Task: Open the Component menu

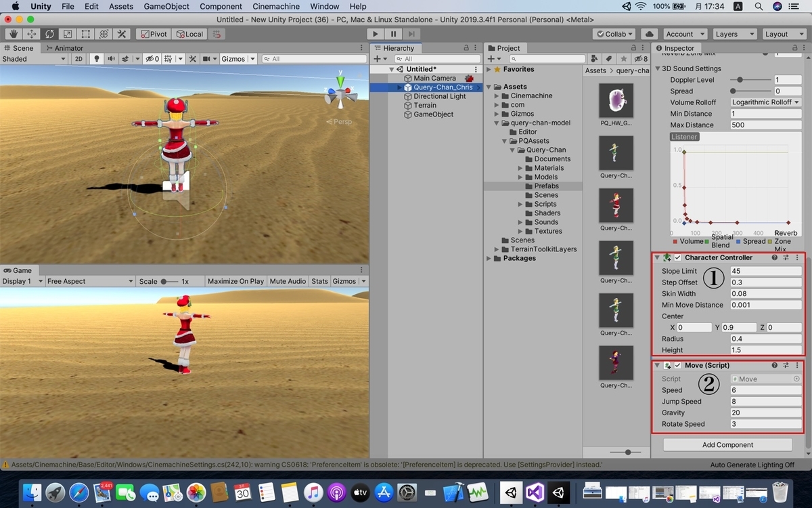Action: pos(221,6)
